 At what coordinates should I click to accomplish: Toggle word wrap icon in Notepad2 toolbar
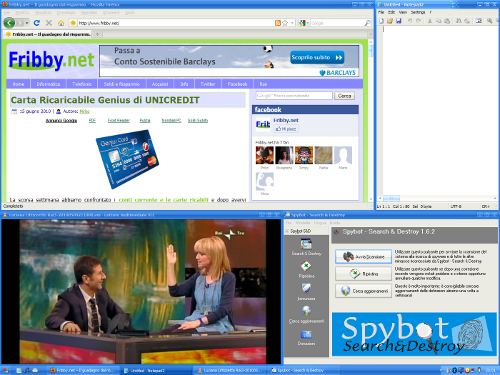pyautogui.click(x=479, y=21)
